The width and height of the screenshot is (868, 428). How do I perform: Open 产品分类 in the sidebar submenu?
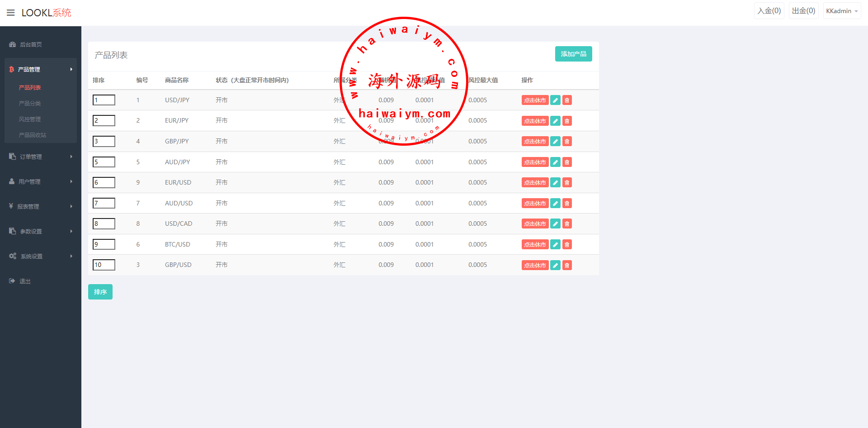[30, 104]
